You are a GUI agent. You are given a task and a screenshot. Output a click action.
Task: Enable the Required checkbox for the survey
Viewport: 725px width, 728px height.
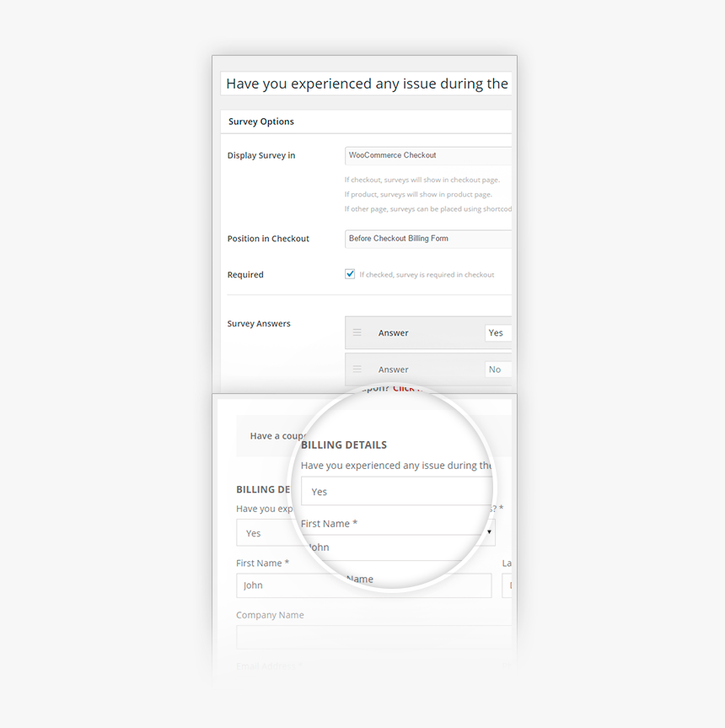coord(350,273)
